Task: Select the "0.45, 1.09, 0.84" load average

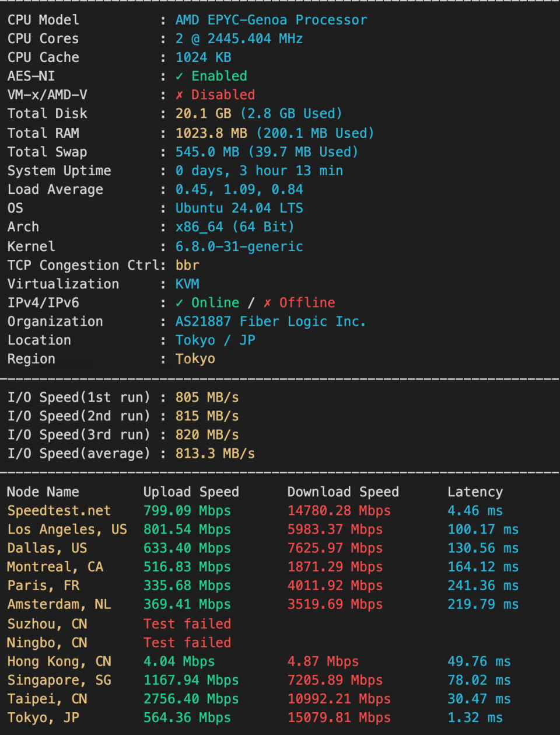Action: 239,189
